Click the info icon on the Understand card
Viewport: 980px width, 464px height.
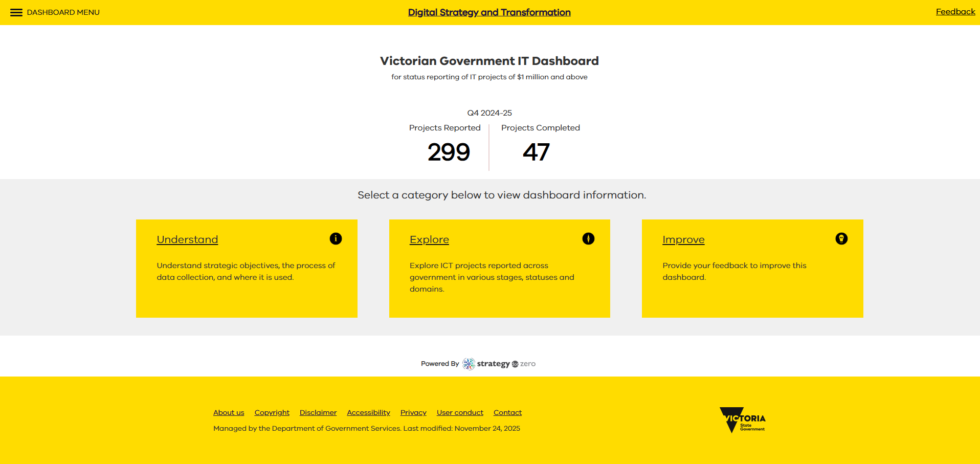pyautogui.click(x=336, y=238)
